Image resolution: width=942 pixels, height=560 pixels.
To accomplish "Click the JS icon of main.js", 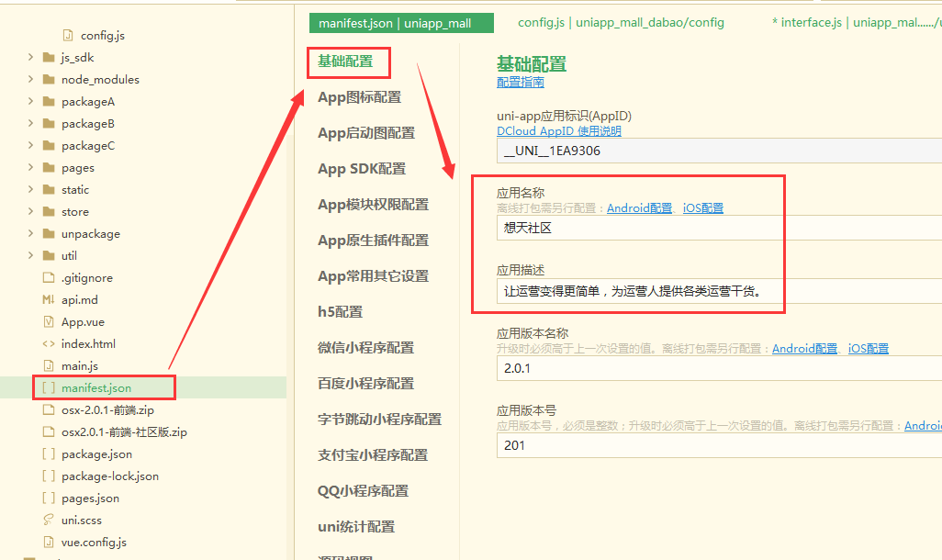I will 49,365.
